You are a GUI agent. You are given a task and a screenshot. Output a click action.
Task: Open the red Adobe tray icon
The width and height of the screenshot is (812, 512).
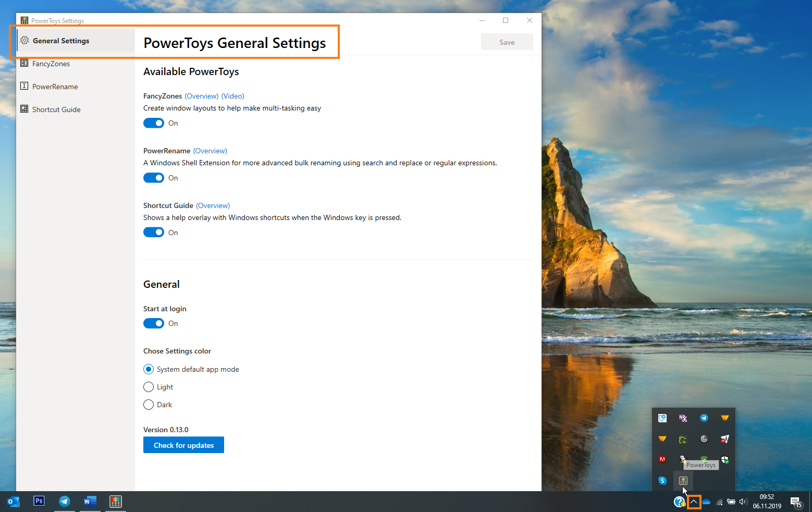[662, 460]
